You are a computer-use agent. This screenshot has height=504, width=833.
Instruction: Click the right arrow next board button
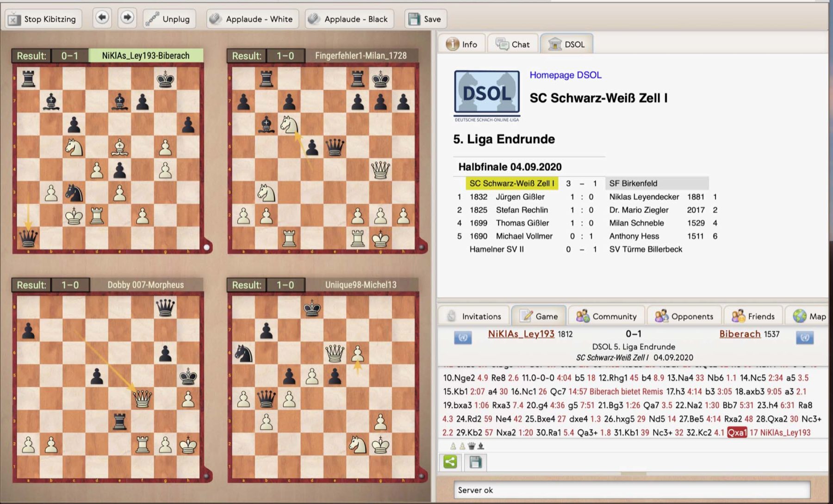pyautogui.click(x=127, y=18)
